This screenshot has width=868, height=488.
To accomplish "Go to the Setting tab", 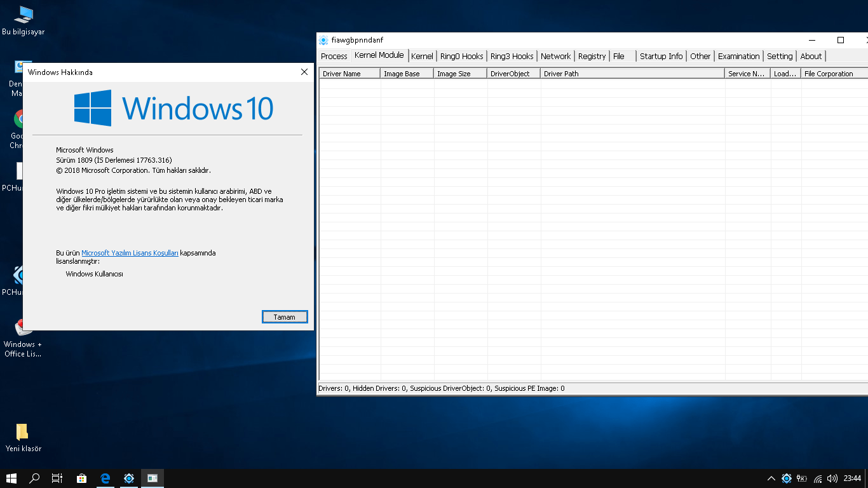I will tap(780, 56).
